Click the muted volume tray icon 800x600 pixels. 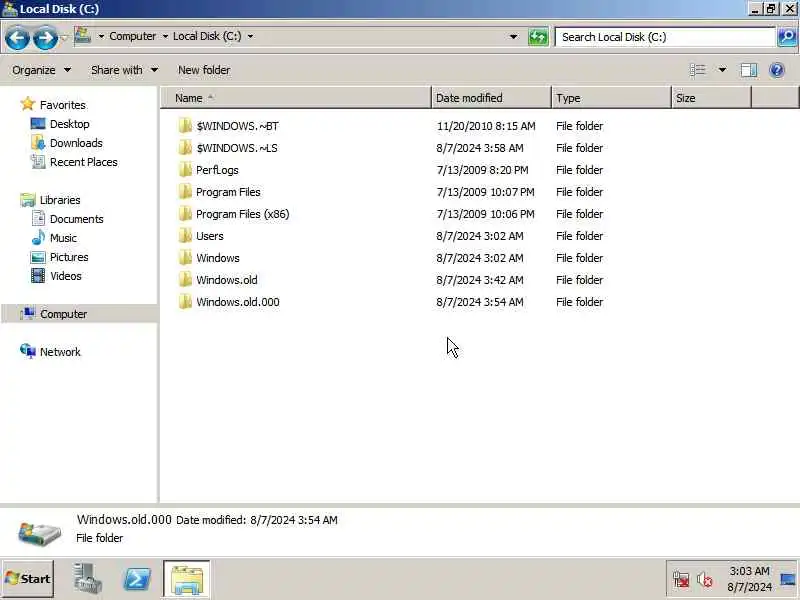tap(705, 580)
